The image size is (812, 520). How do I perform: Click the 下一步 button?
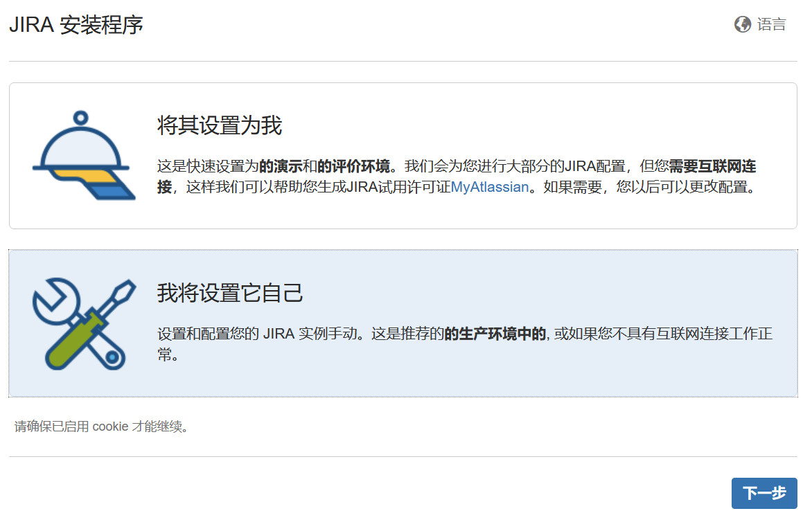764,493
